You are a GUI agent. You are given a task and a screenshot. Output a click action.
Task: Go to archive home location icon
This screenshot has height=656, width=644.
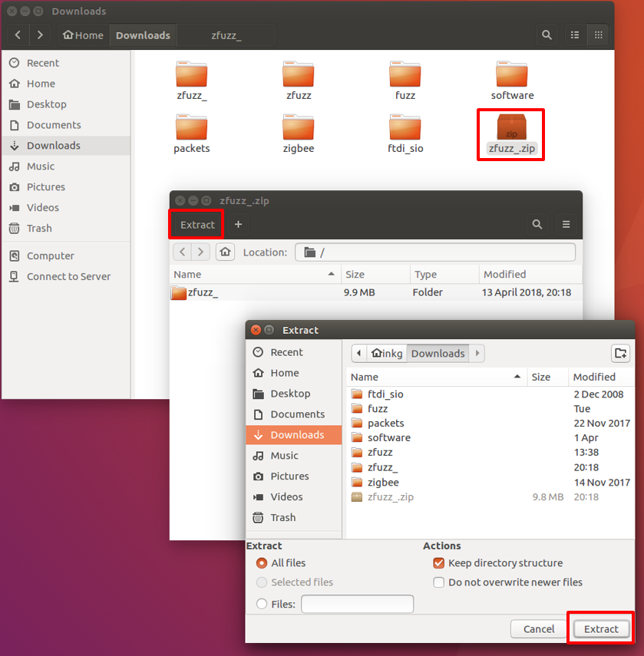click(225, 252)
